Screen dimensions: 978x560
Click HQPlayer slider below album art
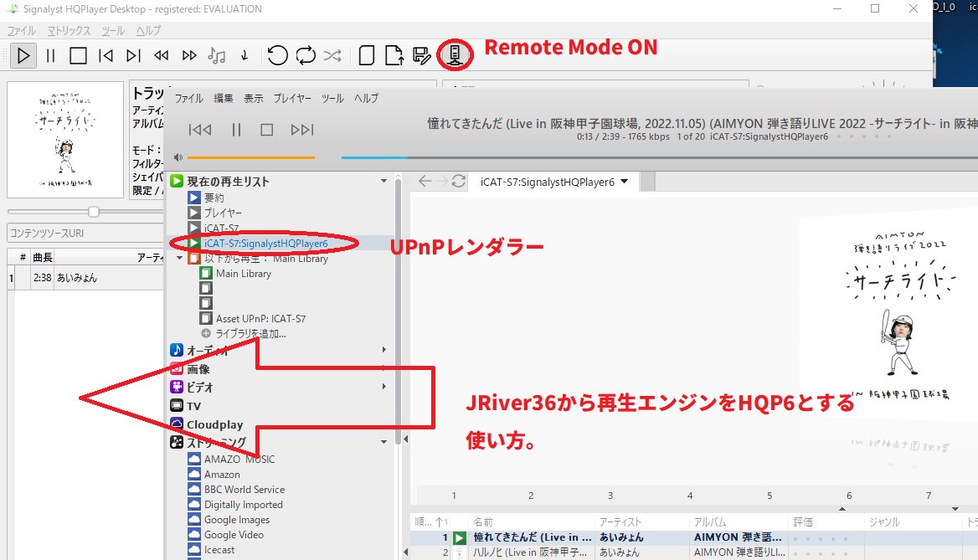click(85, 212)
